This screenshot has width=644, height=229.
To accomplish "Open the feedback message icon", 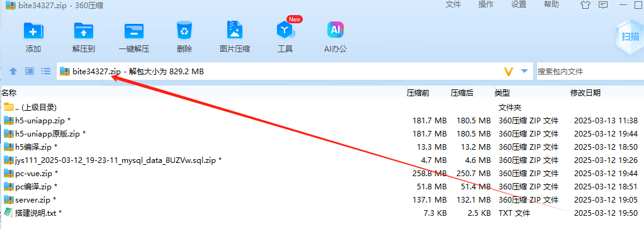I will (x=603, y=5).
